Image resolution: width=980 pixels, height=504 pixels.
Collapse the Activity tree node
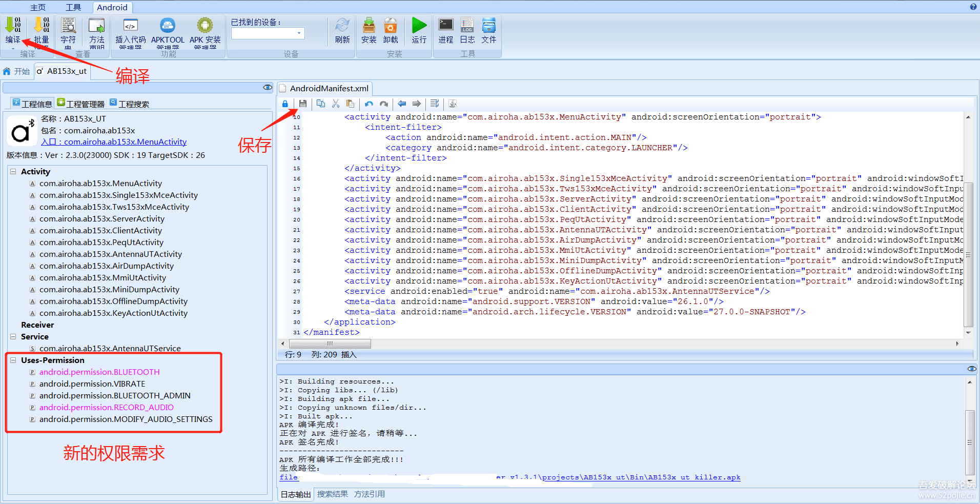pyautogui.click(x=13, y=172)
